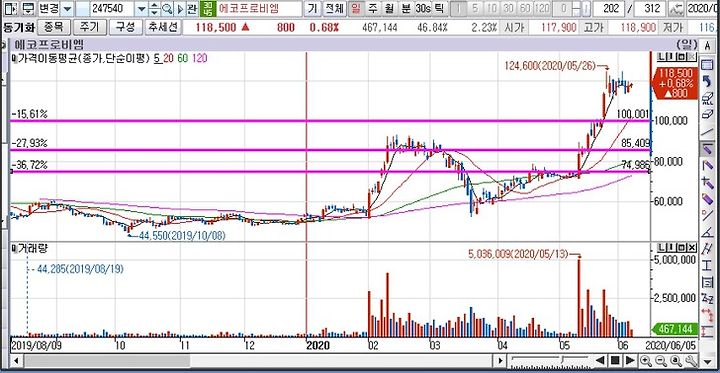
Task: Select the red horizontal range arrow tool
Action: tap(707, 315)
